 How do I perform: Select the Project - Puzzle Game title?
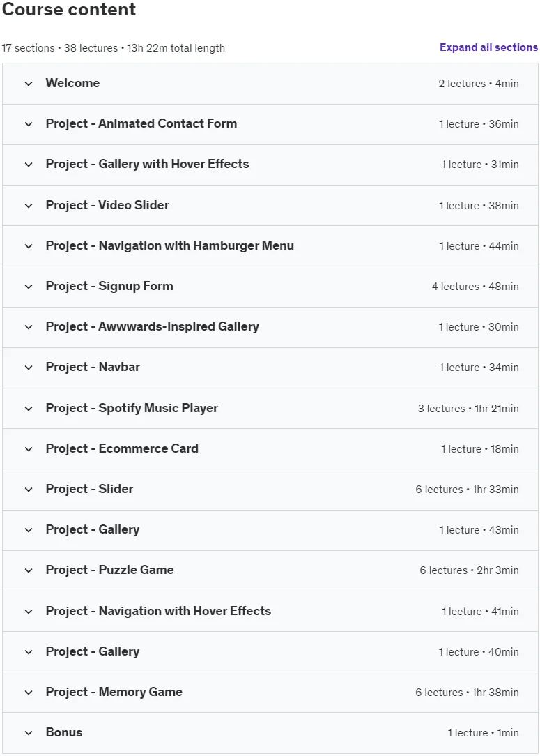[x=110, y=570]
